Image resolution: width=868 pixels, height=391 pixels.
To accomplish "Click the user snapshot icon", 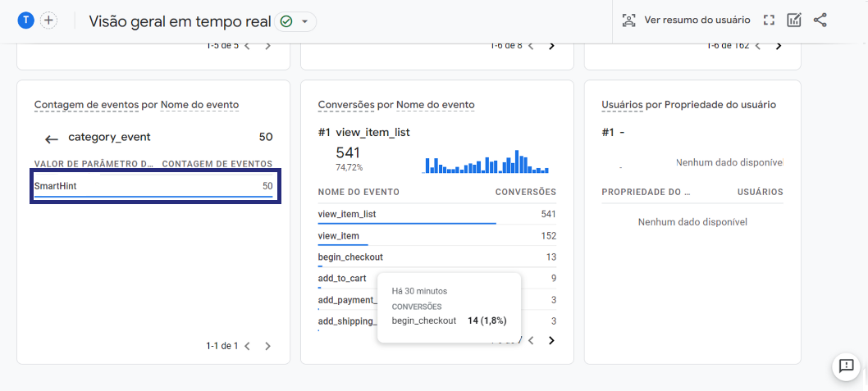I will click(628, 20).
